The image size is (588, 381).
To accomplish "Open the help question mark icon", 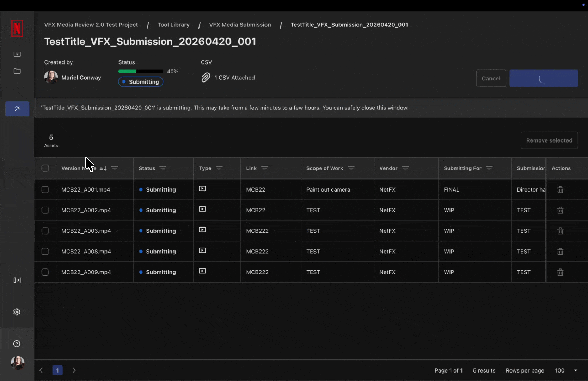I will [17, 344].
